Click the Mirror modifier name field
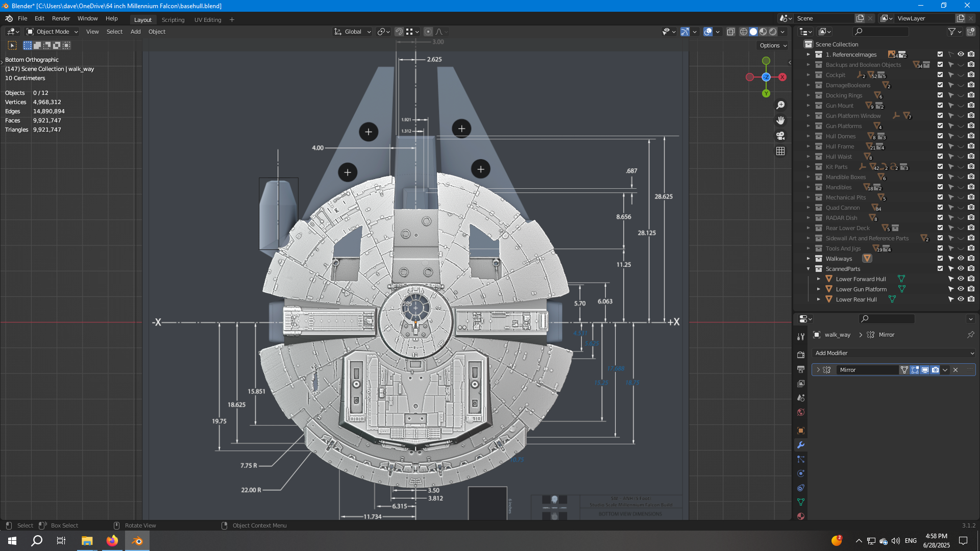 [867, 370]
